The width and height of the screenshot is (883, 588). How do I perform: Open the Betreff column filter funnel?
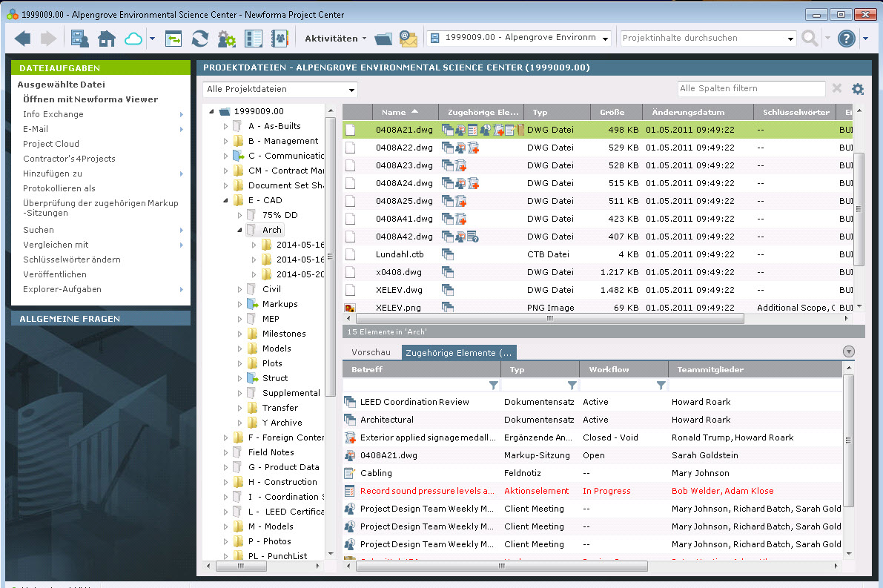(494, 386)
